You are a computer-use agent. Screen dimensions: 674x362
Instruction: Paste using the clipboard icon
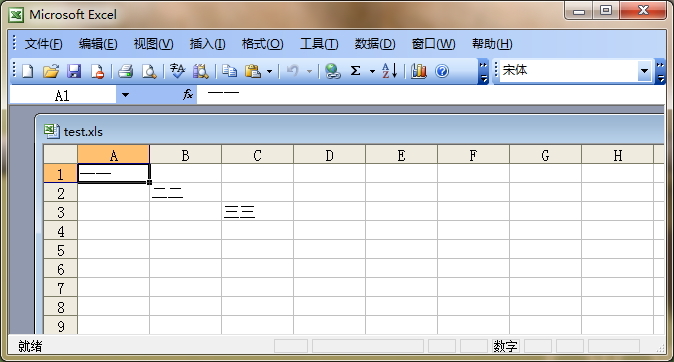tap(253, 71)
